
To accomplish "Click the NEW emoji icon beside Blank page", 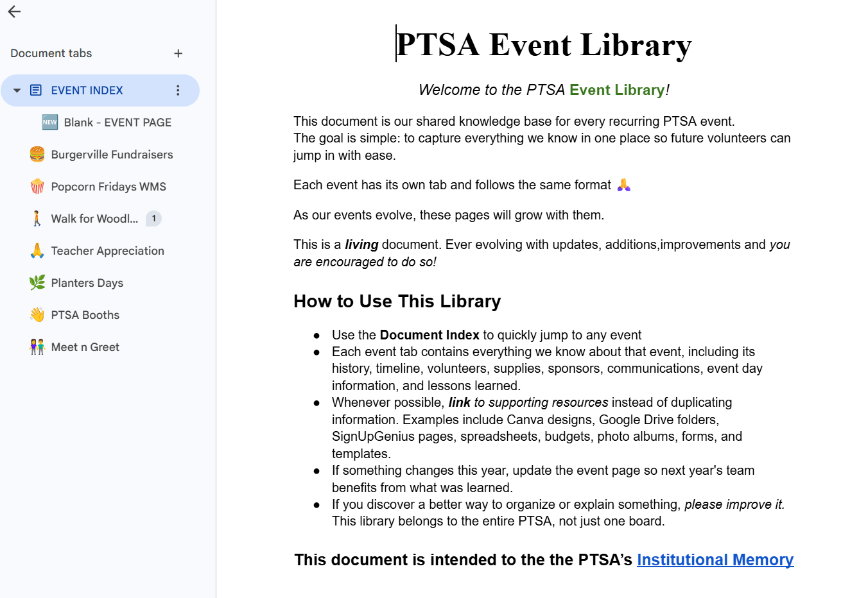I will point(49,122).
